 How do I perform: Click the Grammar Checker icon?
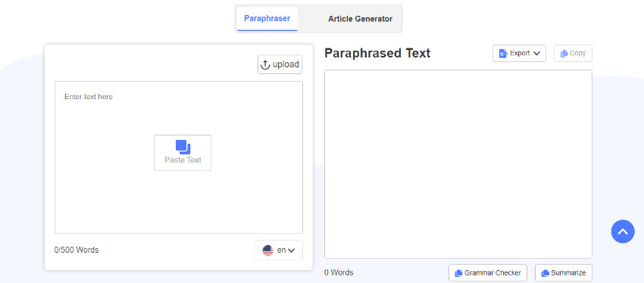click(x=458, y=273)
